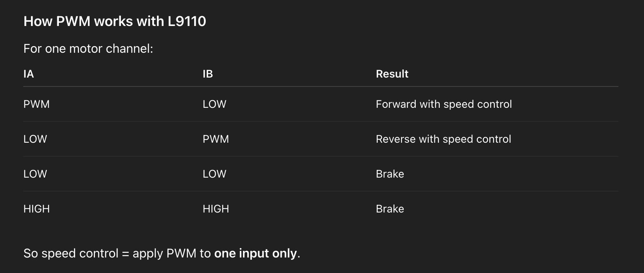Click the "Forward with speed control" cell
This screenshot has width=644, height=273.
click(x=444, y=104)
